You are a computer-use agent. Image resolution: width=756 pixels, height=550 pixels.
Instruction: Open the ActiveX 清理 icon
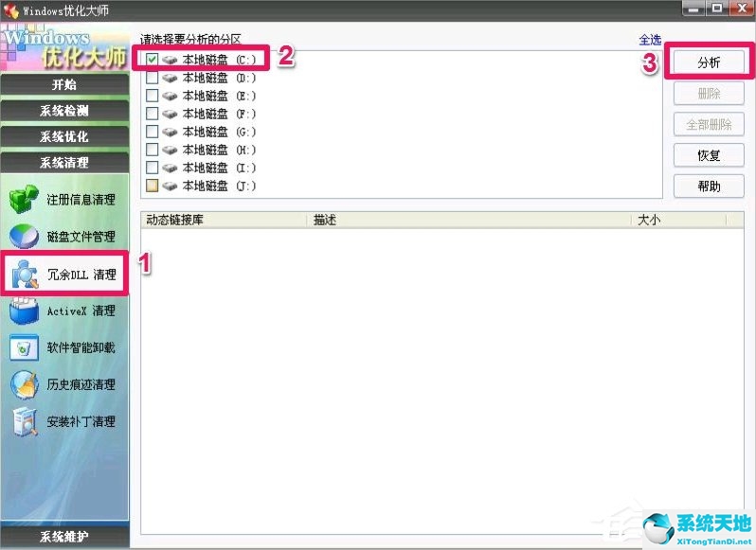tap(24, 311)
